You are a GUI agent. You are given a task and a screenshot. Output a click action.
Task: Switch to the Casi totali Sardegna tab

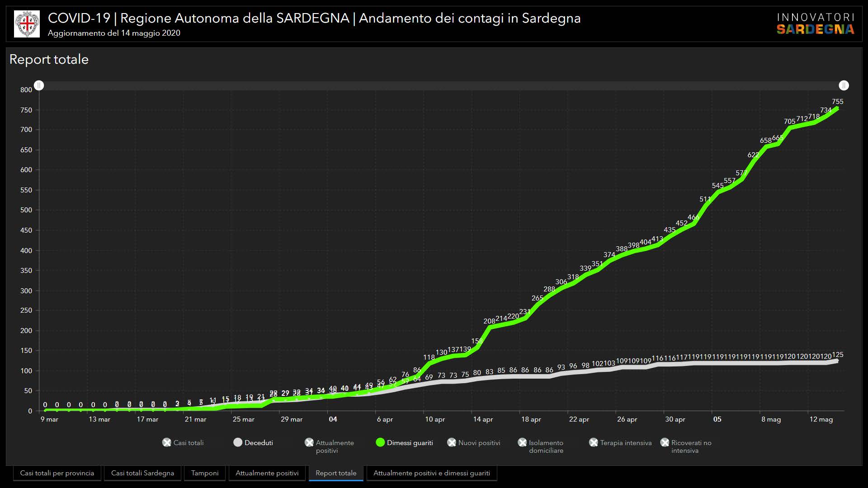(x=142, y=473)
